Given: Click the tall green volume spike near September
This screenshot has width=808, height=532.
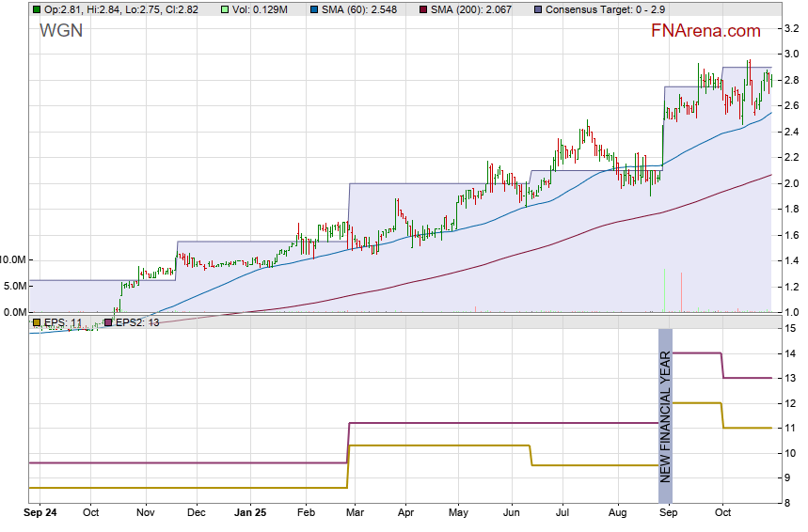Looking at the screenshot, I should pyautogui.click(x=665, y=291).
